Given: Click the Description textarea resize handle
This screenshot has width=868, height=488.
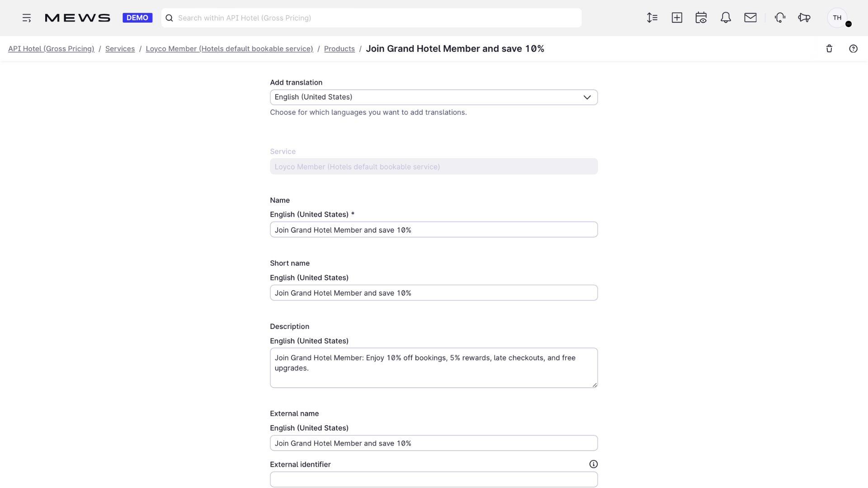Looking at the screenshot, I should pos(594,385).
